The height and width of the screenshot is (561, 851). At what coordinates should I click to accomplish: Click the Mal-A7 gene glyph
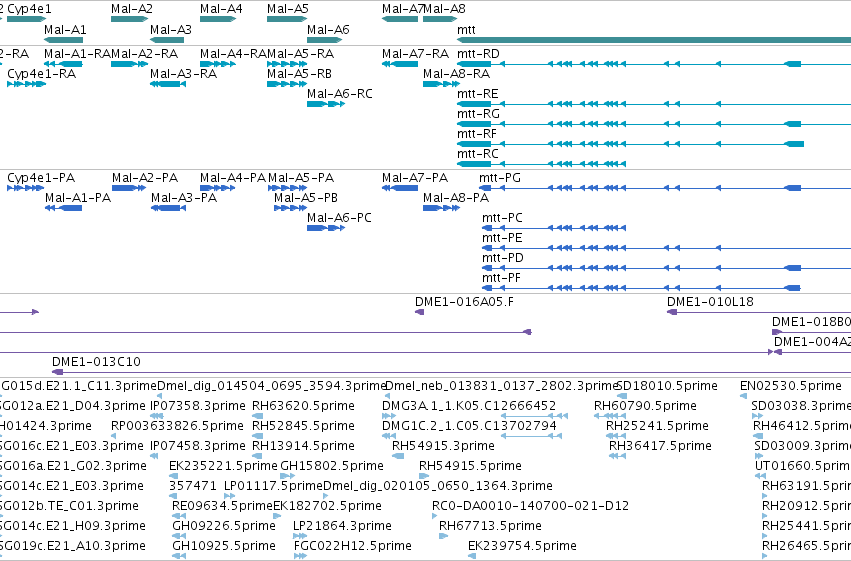400,19
